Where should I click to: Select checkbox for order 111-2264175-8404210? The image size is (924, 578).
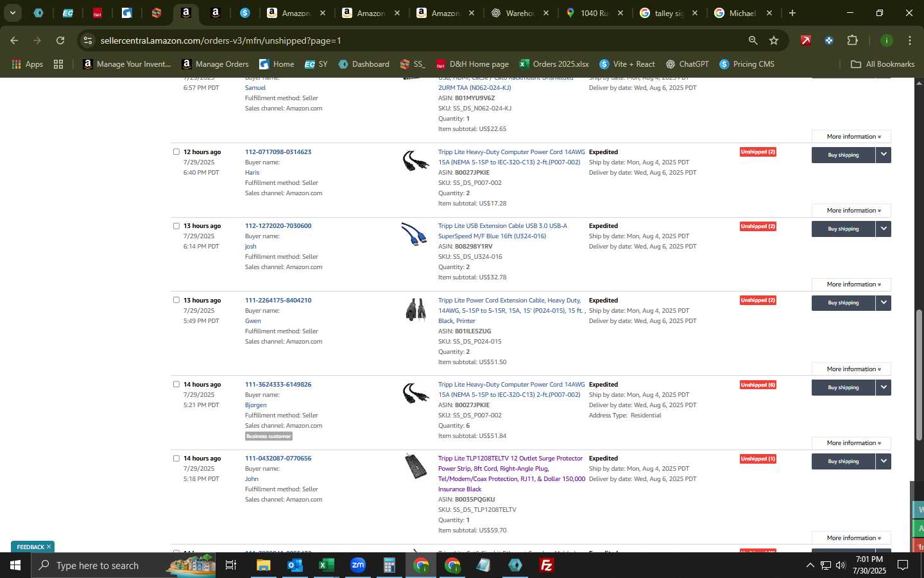click(176, 300)
